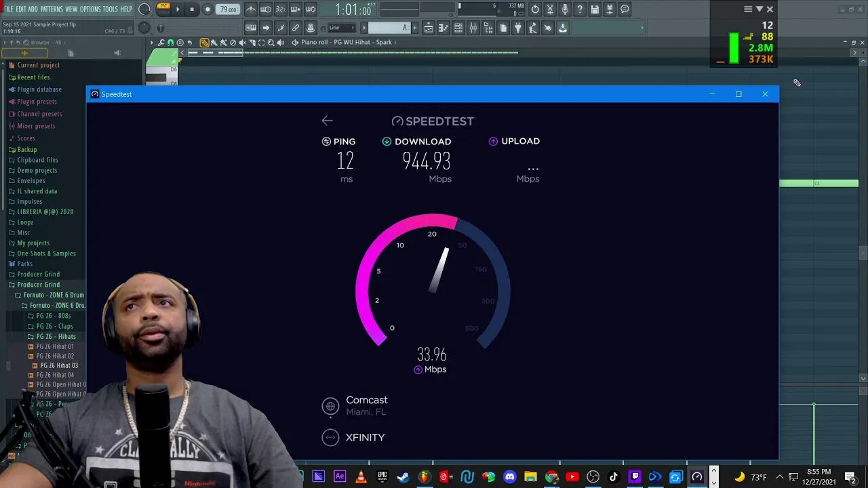
Task: Click the undo history icon in top toolbar
Action: click(x=535, y=9)
